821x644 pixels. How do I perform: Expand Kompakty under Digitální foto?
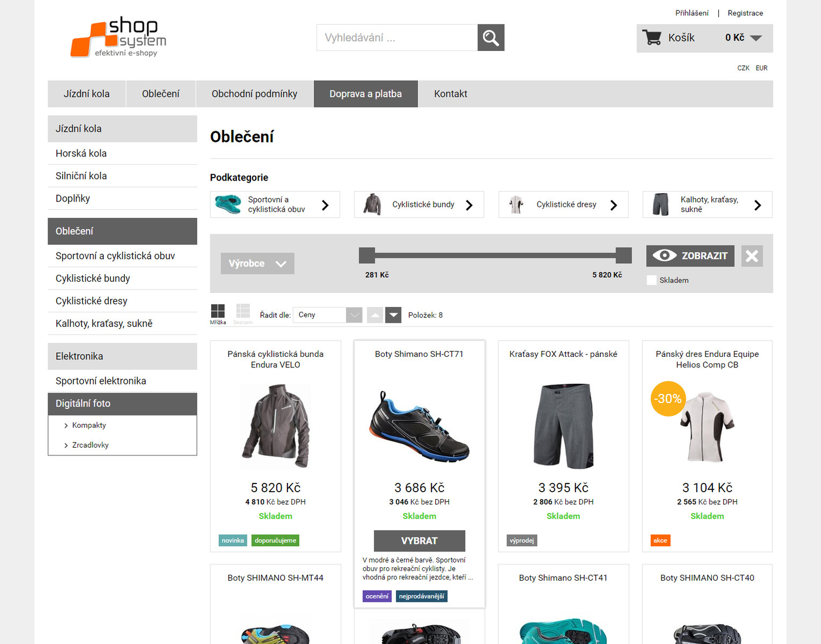click(89, 425)
